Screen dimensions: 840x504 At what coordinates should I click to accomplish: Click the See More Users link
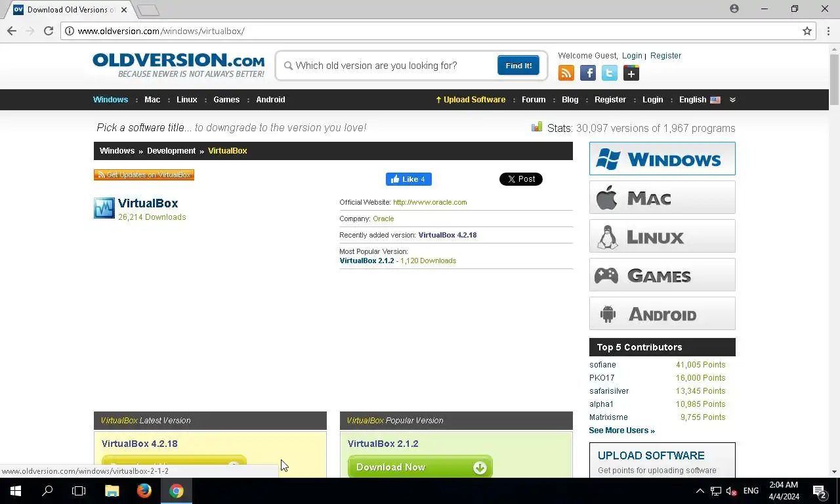point(621,430)
